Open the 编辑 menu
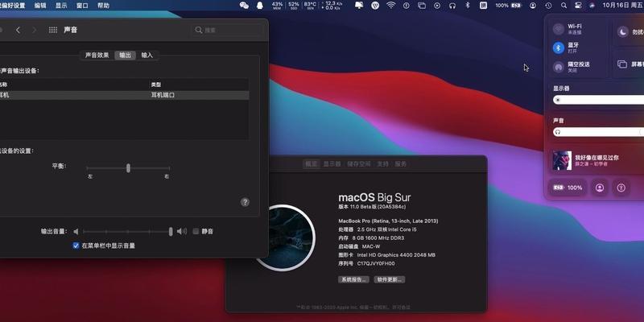The width and height of the screenshot is (644, 322). (40, 6)
